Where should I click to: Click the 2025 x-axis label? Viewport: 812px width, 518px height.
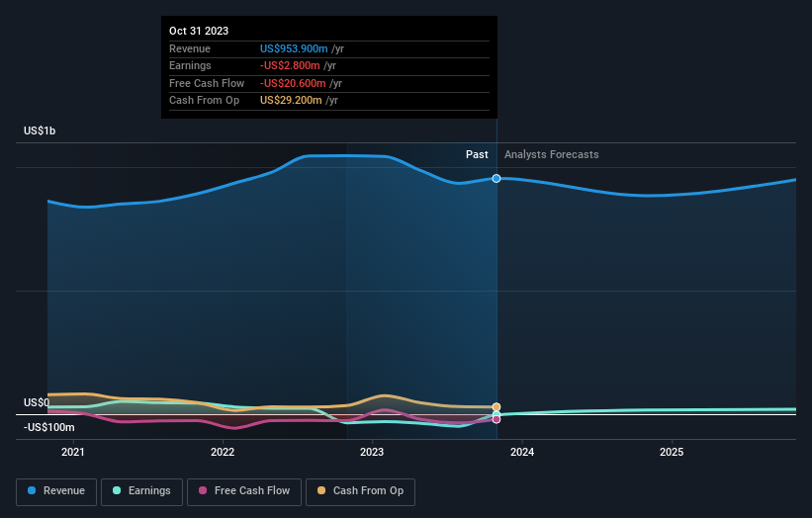click(x=672, y=452)
